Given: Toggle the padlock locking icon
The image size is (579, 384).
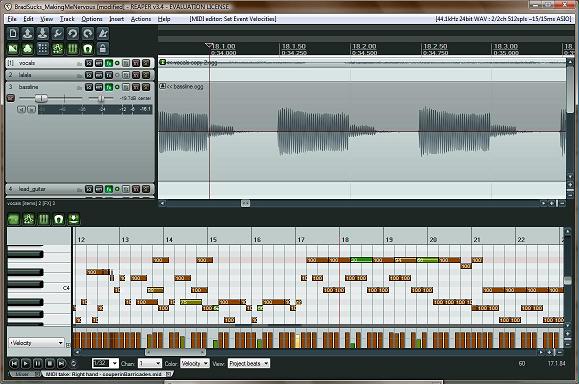Looking at the screenshot, I should pos(103,48).
